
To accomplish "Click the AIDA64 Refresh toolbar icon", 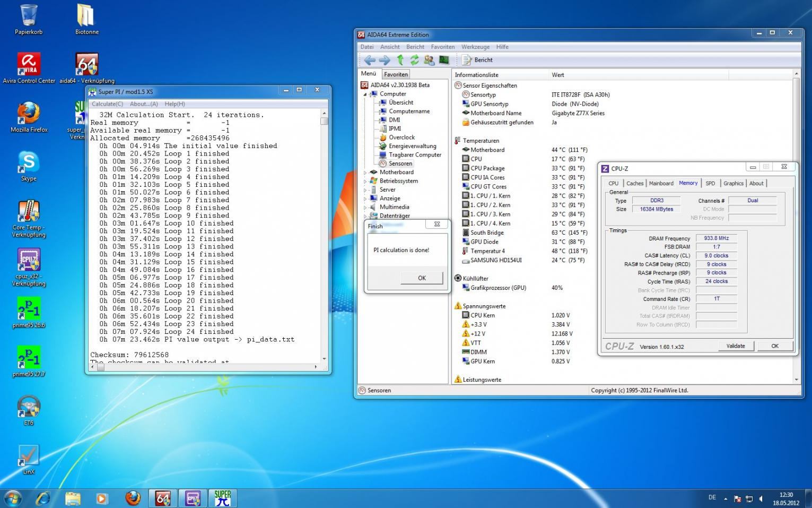I will 415,60.
